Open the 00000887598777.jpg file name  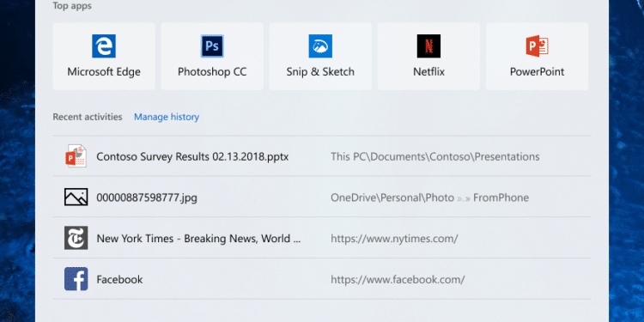pos(147,198)
